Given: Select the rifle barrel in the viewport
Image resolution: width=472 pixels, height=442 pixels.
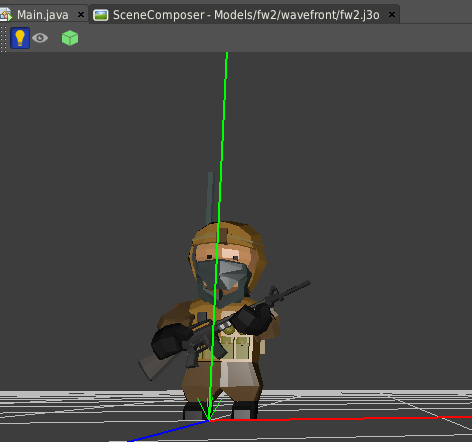Looking at the screenshot, I should [x=293, y=289].
